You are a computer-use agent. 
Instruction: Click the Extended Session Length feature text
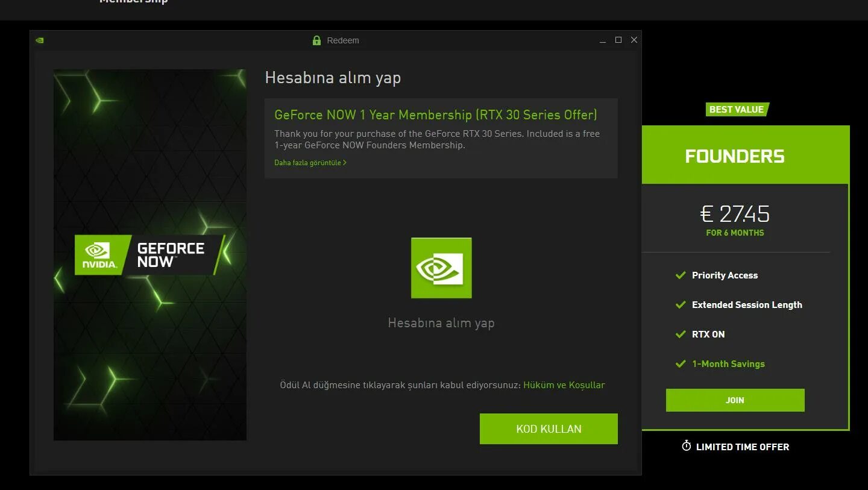[x=747, y=305]
